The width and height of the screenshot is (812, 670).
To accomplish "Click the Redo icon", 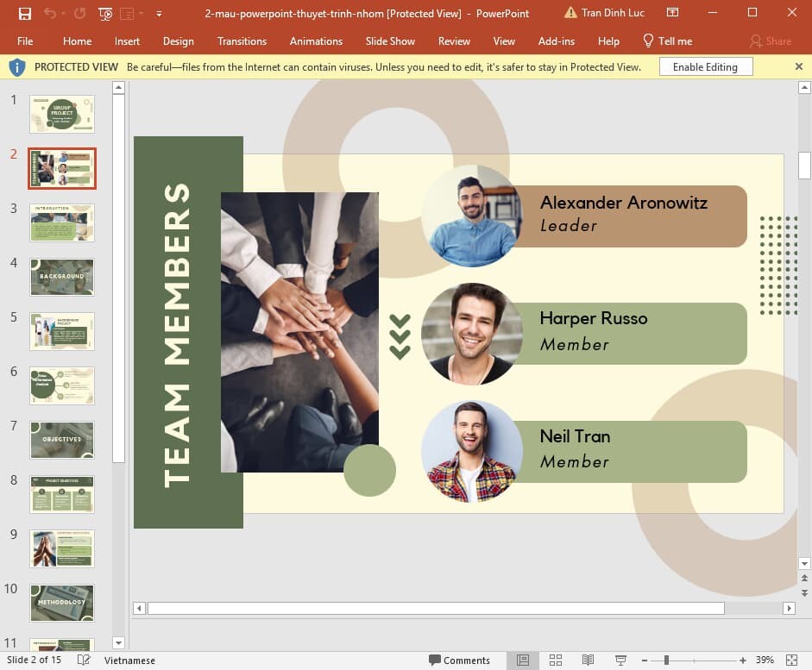I will click(79, 14).
